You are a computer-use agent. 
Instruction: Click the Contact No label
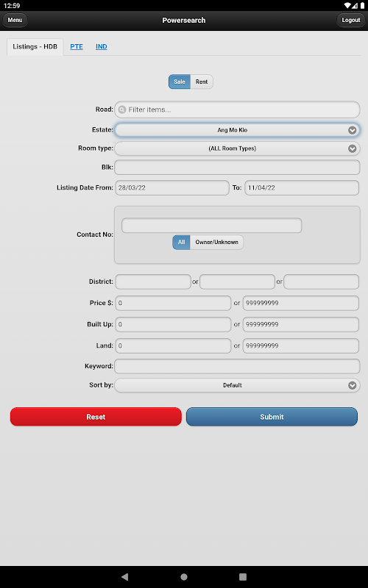[95, 234]
